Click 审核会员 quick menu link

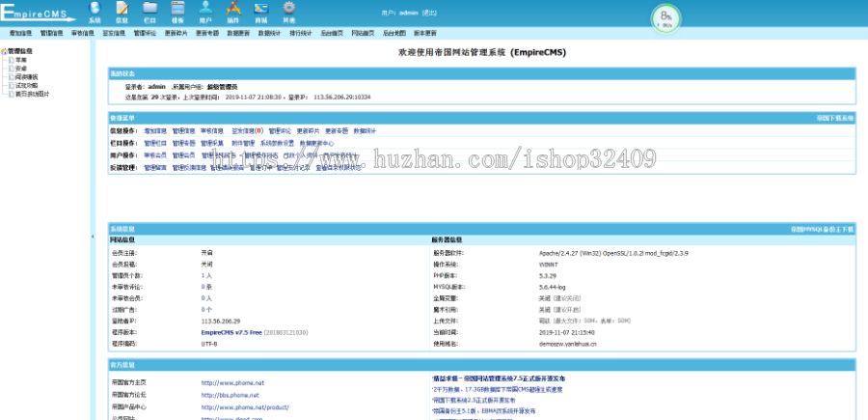155,155
